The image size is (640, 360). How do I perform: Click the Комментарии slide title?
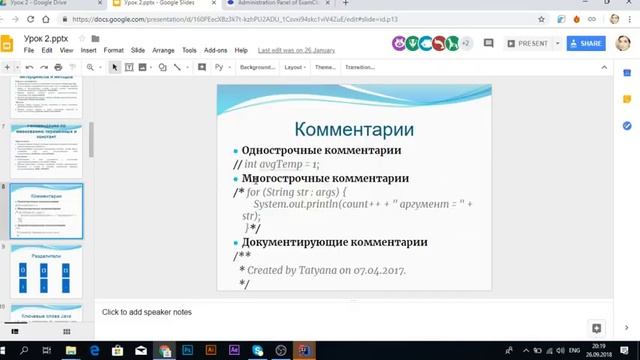[354, 129]
